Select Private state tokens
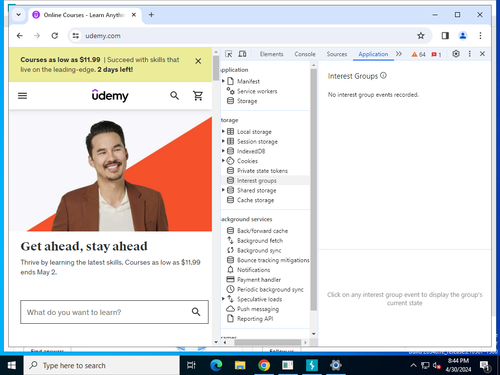 point(262,171)
